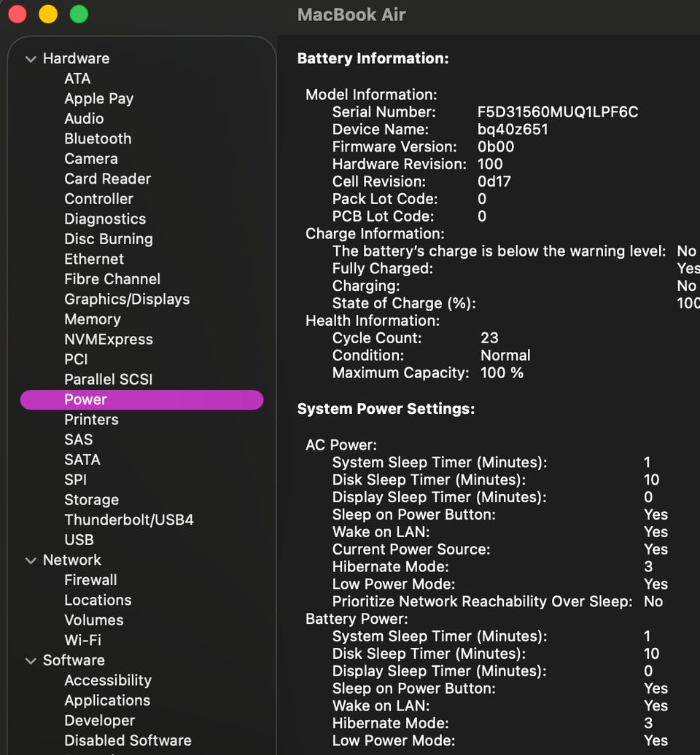The image size is (700, 755).
Task: Click the battery serial number value
Action: point(557,112)
